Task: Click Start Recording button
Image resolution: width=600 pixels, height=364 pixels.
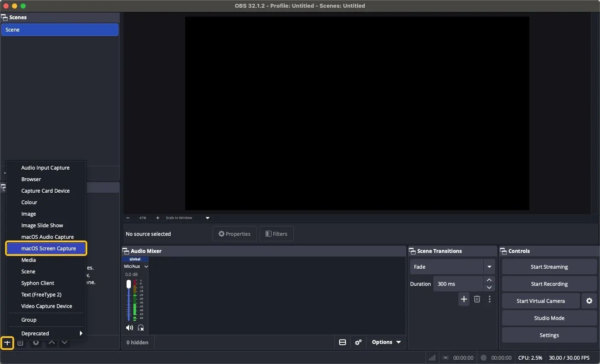Action: [549, 284]
